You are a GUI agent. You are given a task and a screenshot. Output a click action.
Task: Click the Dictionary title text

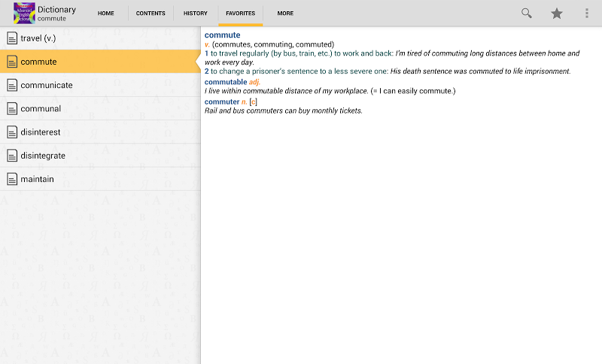click(56, 9)
